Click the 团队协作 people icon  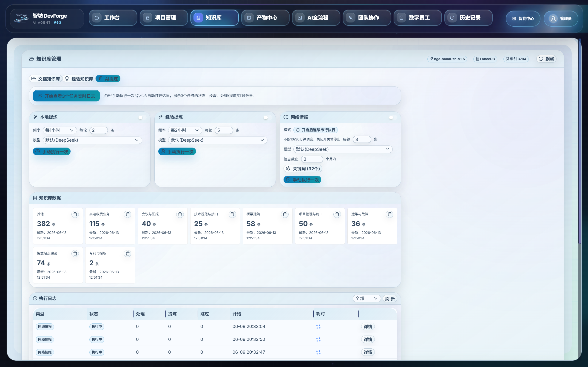click(x=351, y=18)
